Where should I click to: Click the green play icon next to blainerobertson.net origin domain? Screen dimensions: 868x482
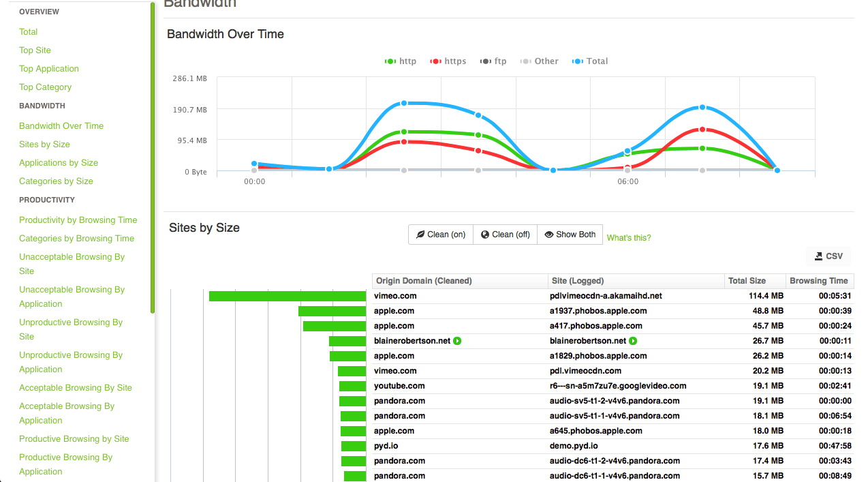click(458, 341)
